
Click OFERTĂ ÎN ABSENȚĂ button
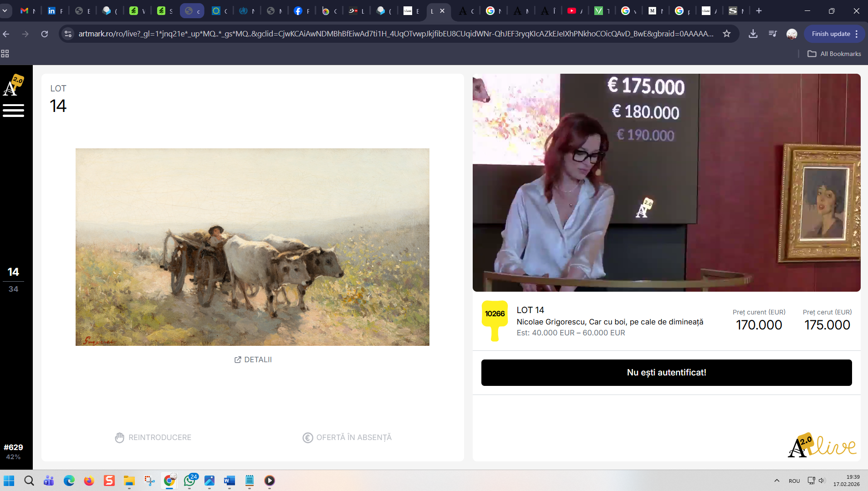[x=347, y=437]
